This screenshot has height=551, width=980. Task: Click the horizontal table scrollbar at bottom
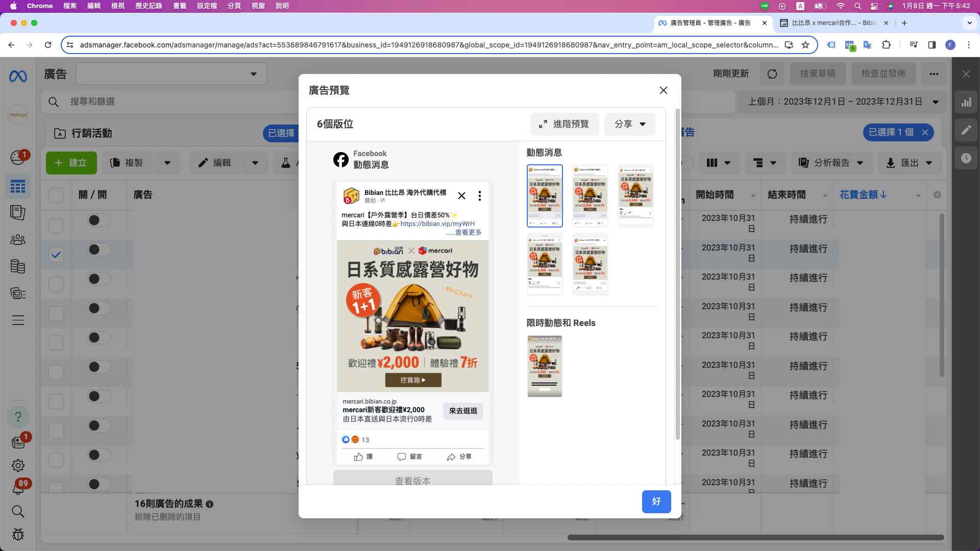tap(755, 537)
